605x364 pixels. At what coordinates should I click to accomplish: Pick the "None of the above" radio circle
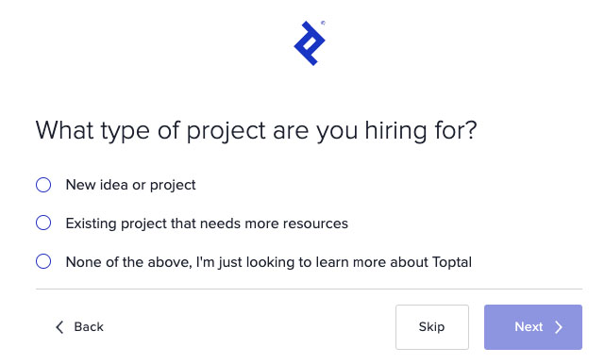pos(43,261)
